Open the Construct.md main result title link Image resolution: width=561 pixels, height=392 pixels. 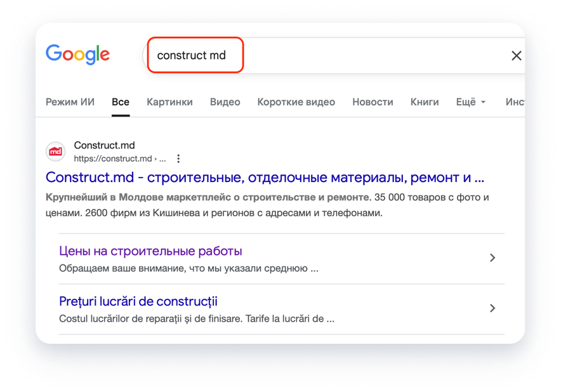point(265,176)
